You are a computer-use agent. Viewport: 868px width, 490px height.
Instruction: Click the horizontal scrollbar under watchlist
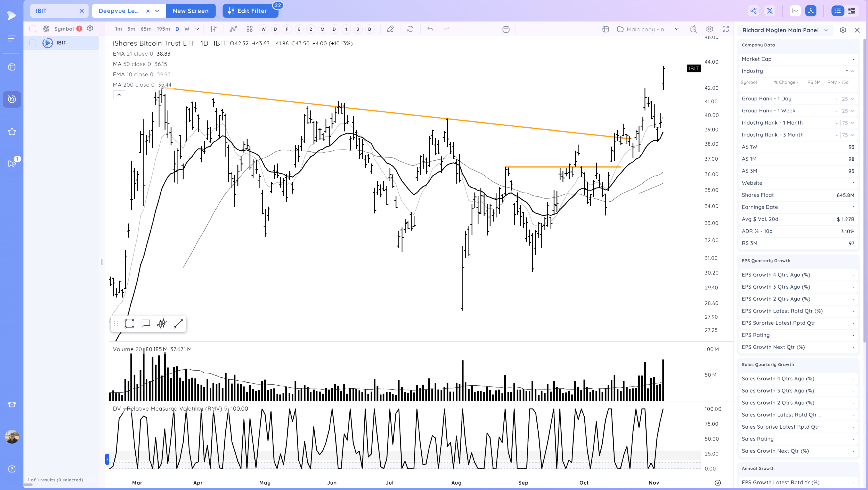point(28,485)
